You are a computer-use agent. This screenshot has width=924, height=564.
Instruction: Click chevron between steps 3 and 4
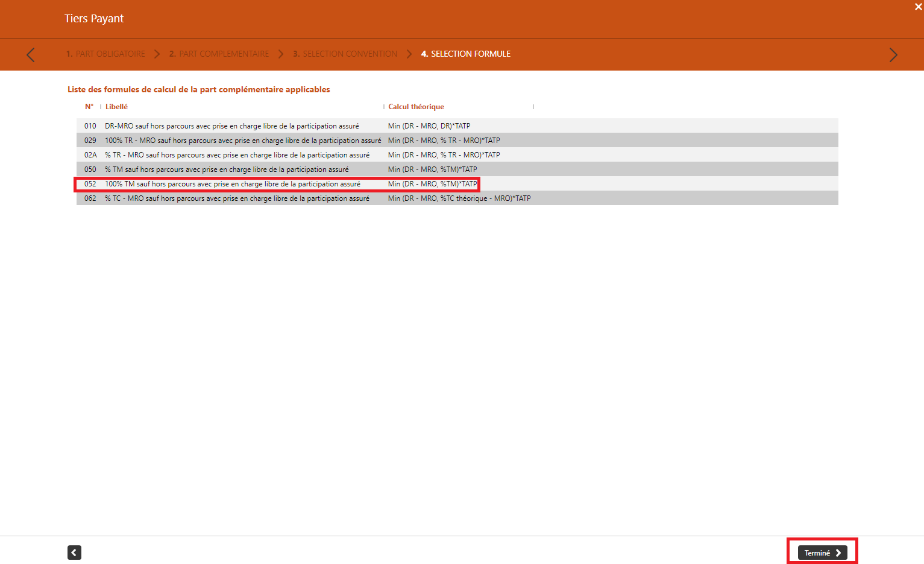click(409, 54)
